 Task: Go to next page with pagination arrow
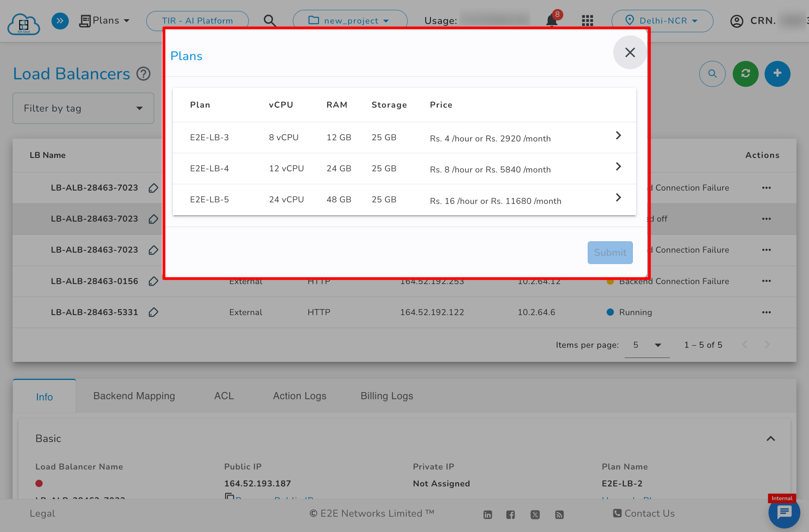click(x=767, y=345)
